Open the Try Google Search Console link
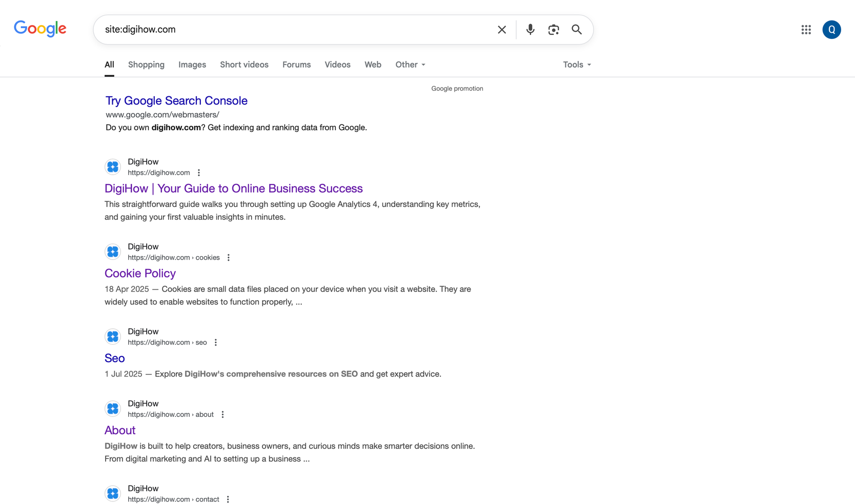This screenshot has width=855, height=504. (176, 100)
